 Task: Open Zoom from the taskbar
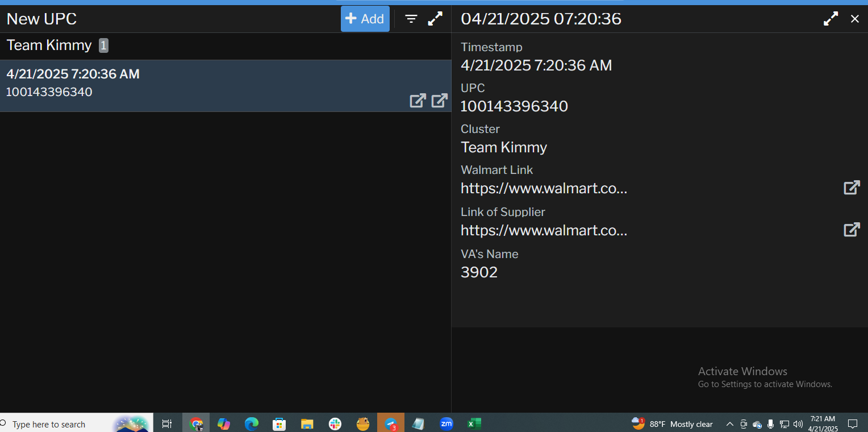(x=446, y=423)
